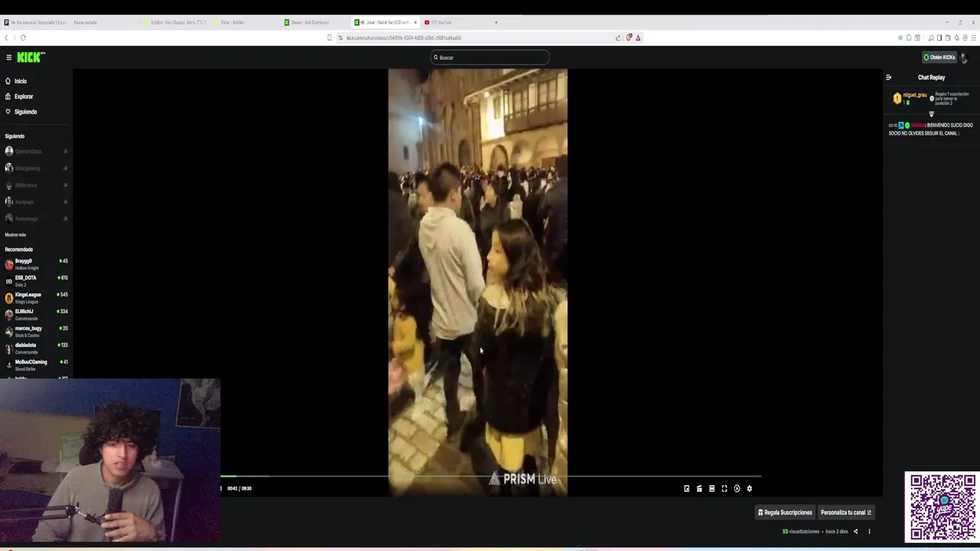Click the share icon under the video
Viewport: 980px width, 551px height.
point(855,531)
